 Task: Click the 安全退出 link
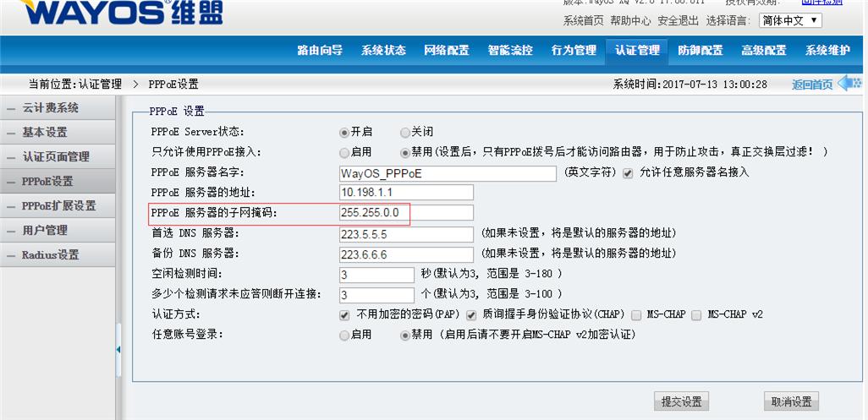(x=678, y=20)
